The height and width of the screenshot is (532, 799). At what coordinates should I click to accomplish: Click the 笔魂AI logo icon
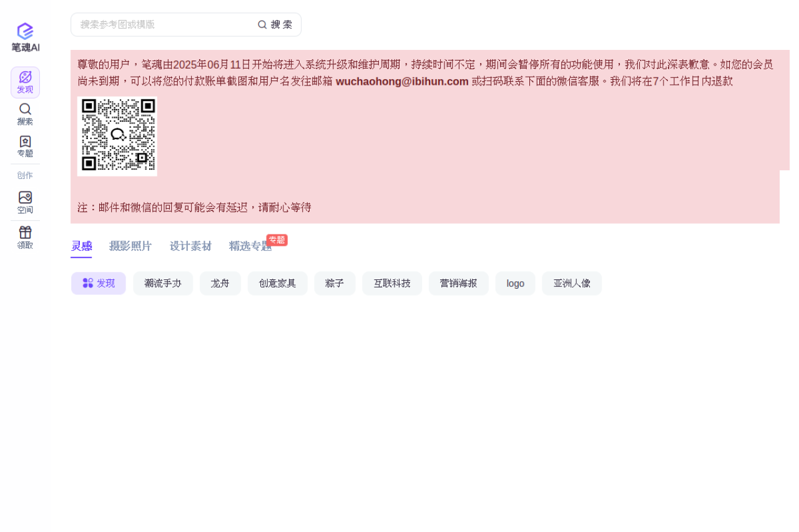point(25,31)
